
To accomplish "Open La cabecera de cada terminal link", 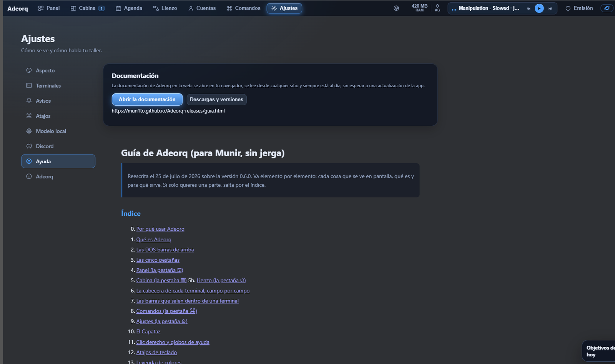I will (193, 291).
